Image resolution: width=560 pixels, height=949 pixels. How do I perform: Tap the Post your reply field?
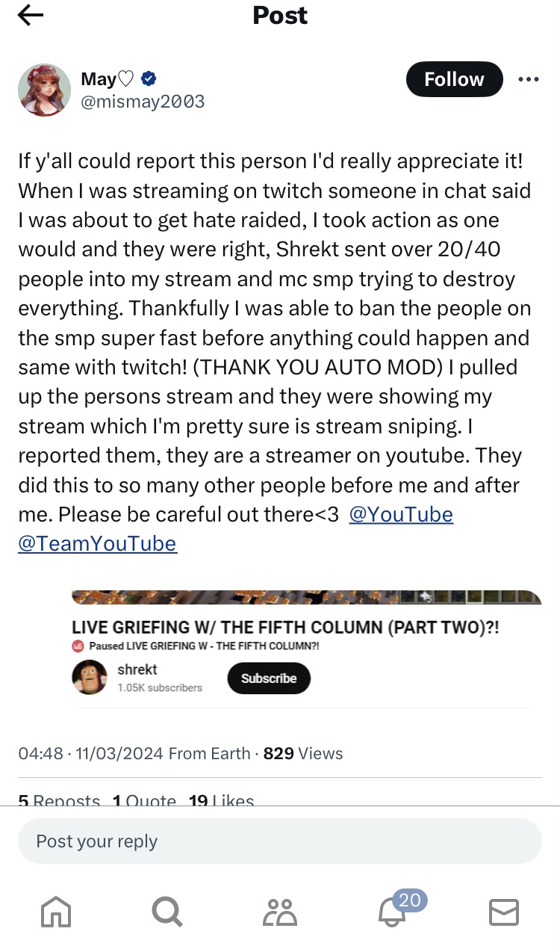click(279, 841)
